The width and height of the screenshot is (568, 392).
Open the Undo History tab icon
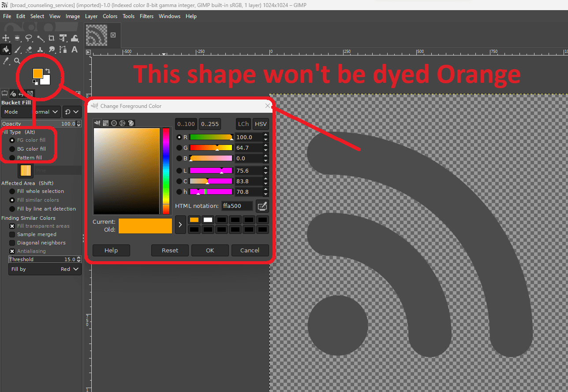(x=21, y=93)
